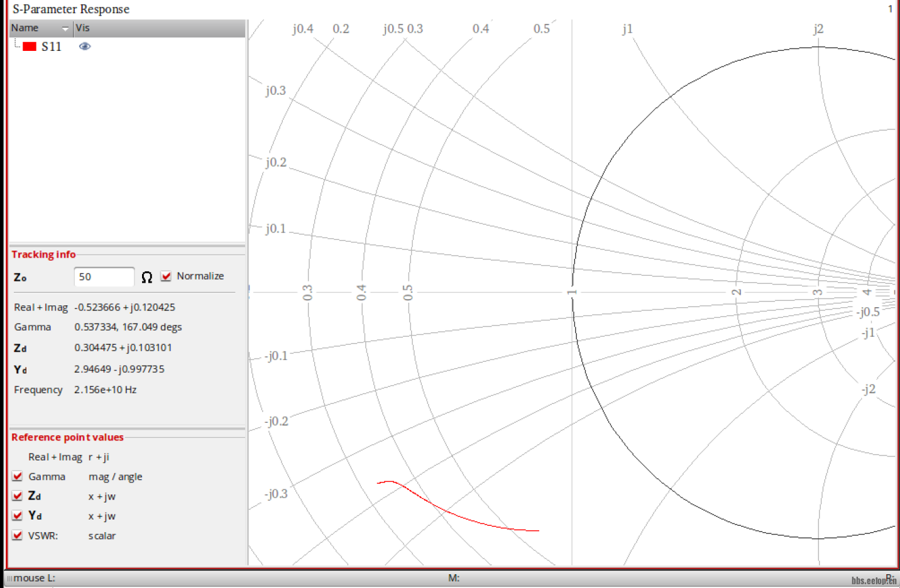The image size is (900, 588).
Task: Toggle the Yd reference checkbox
Action: pyautogui.click(x=18, y=516)
